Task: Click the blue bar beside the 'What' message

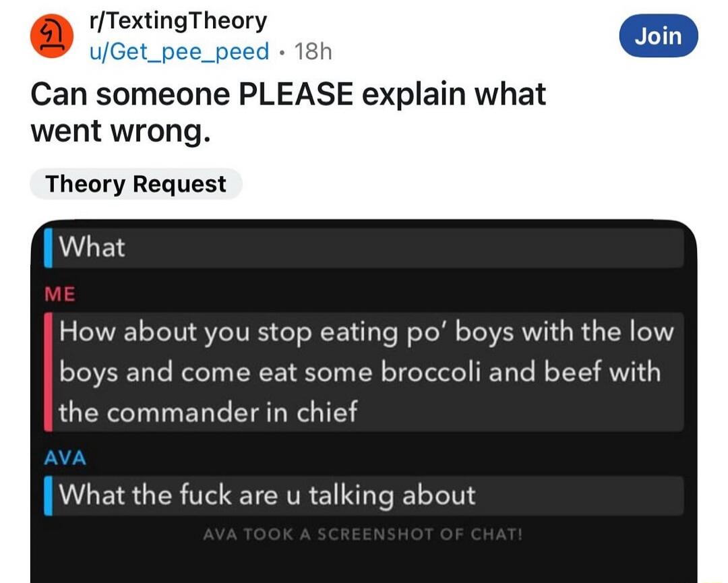Action: [49, 247]
